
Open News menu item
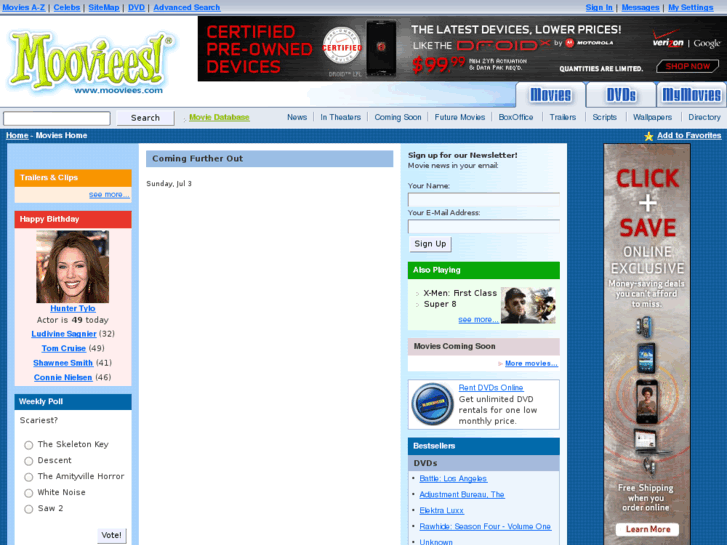click(297, 117)
